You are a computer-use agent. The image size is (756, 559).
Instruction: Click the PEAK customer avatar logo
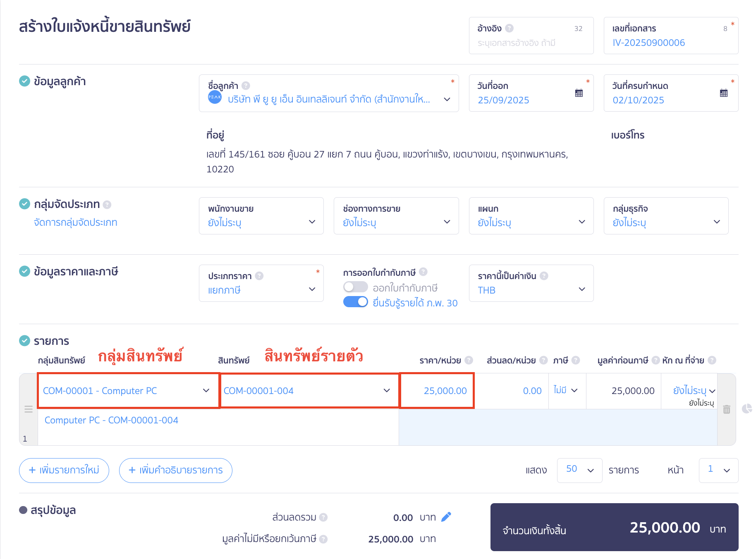coord(215,98)
